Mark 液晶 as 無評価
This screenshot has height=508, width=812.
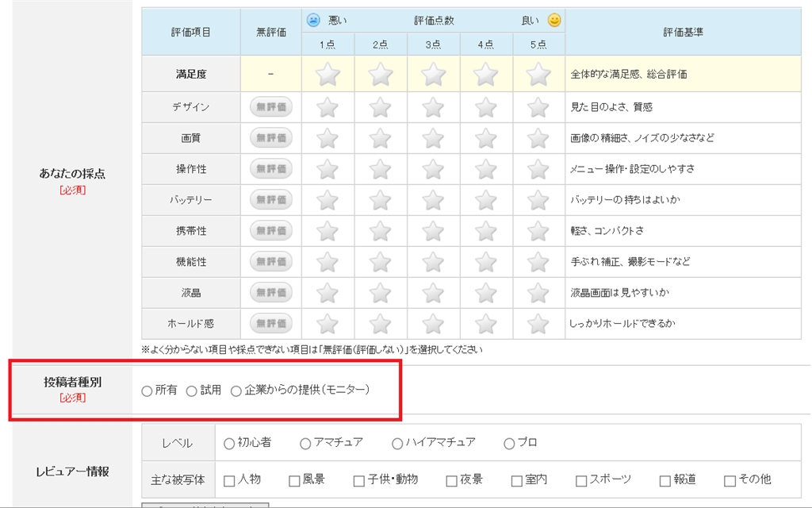(271, 292)
